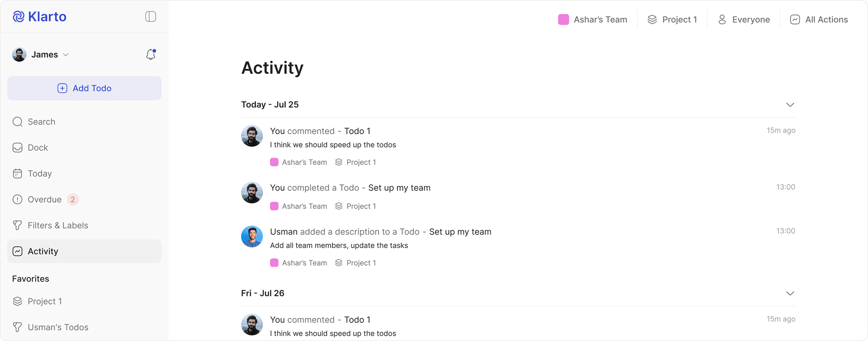Open Todo 1 from the commented entry

click(x=357, y=131)
